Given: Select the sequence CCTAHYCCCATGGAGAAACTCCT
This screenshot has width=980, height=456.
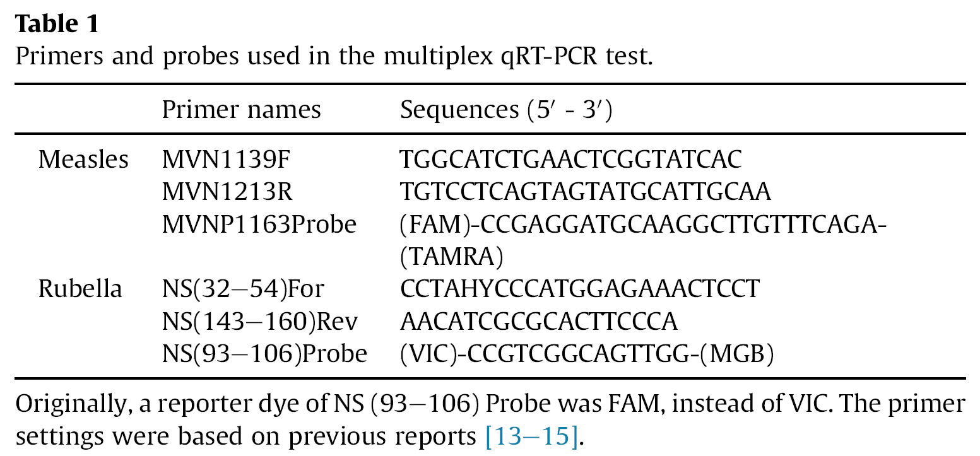Looking at the screenshot, I should pos(579,289).
